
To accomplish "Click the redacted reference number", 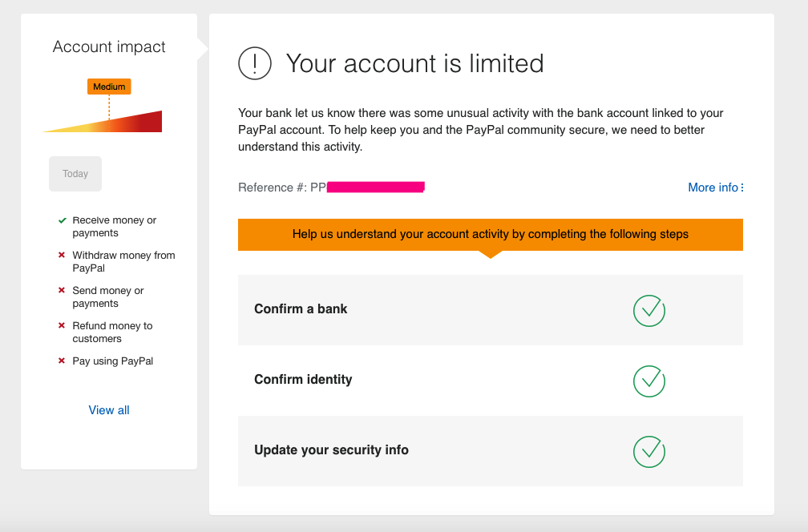I will point(375,187).
